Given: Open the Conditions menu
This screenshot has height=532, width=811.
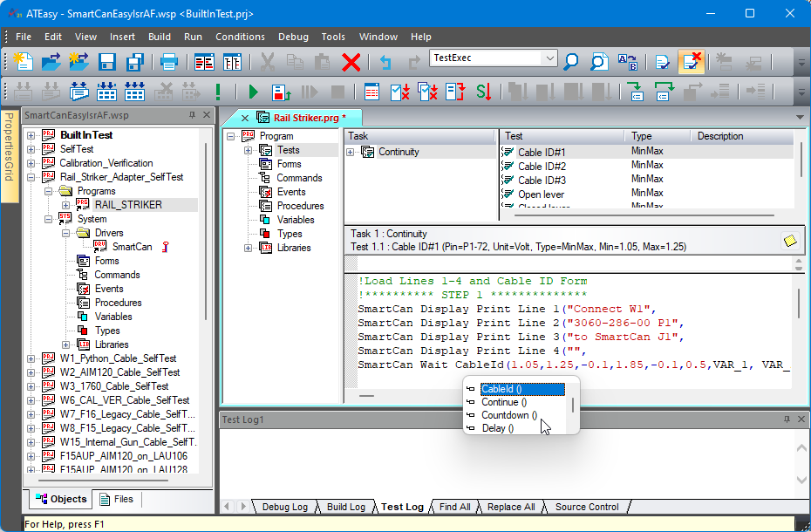Looking at the screenshot, I should [240, 37].
